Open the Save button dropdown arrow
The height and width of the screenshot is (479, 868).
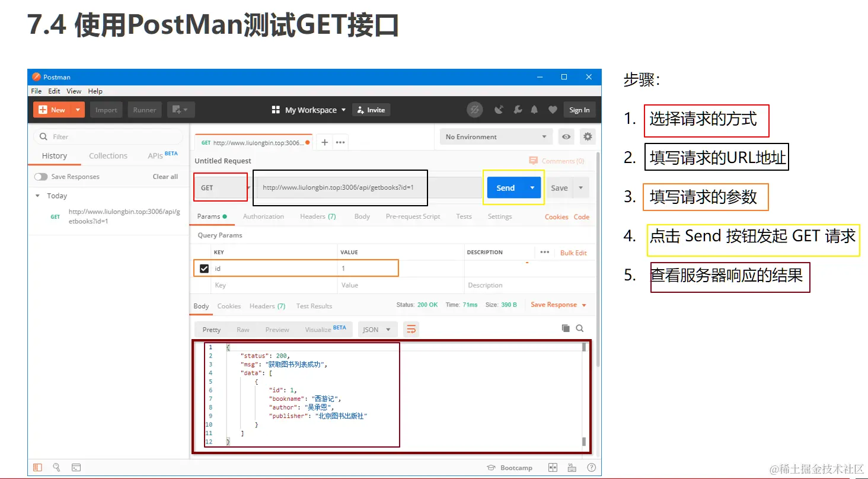click(x=580, y=188)
